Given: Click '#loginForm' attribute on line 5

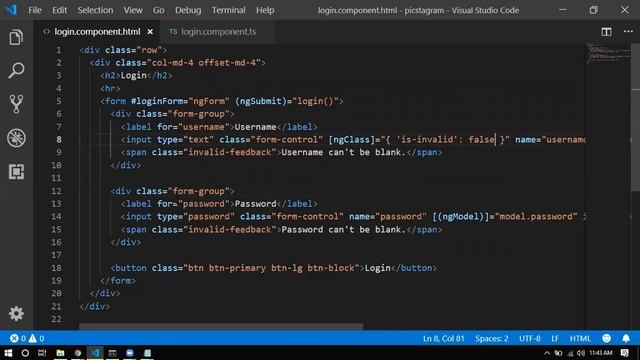Looking at the screenshot, I should pos(157,101).
